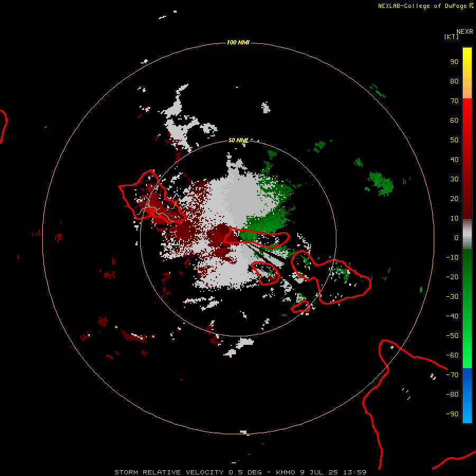Image resolution: width=476 pixels, height=476 pixels.
Task: Select the positive 30 knots scale label
Action: pyautogui.click(x=454, y=179)
